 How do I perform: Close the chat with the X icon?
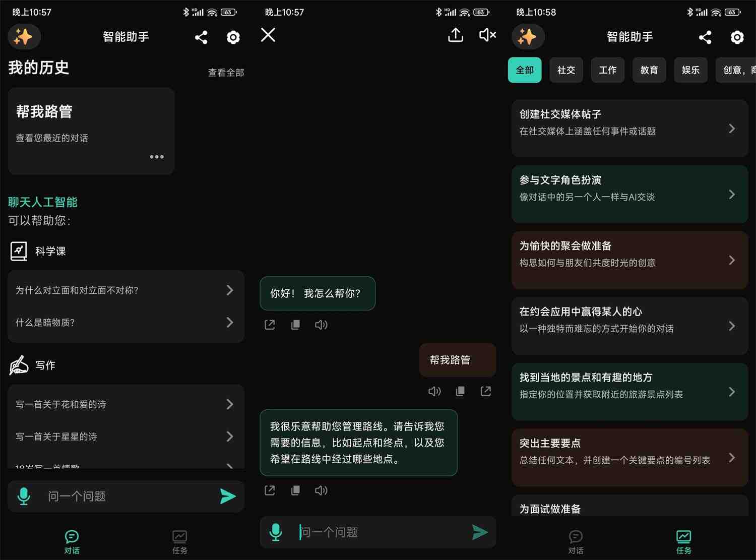click(x=268, y=35)
